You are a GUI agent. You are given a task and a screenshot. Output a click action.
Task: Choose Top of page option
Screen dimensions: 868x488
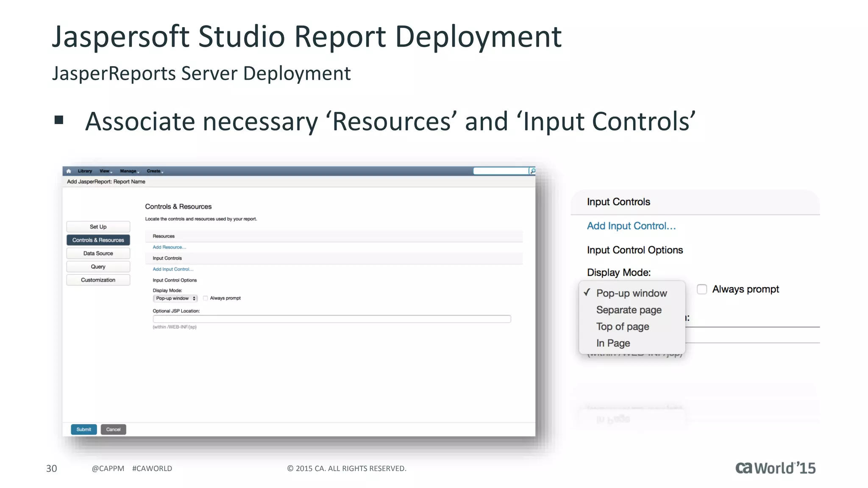click(632, 327)
